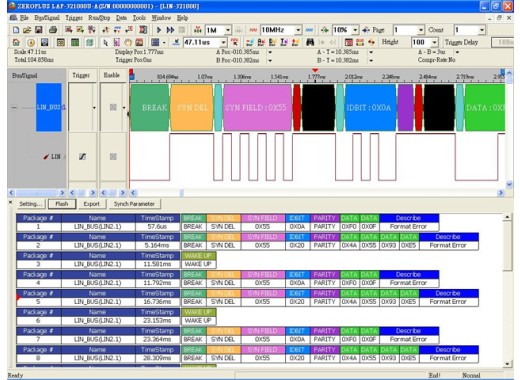520x380 pixels.
Task: Click the repetitive run double-arrow icon
Action: [x=170, y=30]
